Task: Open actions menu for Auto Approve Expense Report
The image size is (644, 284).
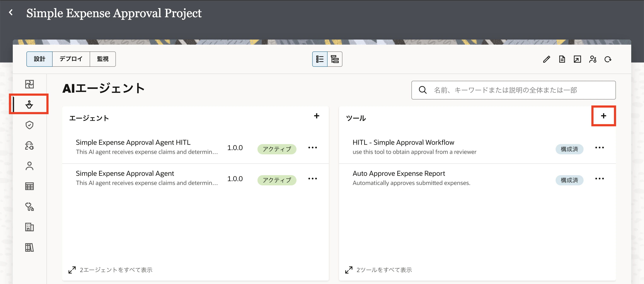Action: pos(599,179)
